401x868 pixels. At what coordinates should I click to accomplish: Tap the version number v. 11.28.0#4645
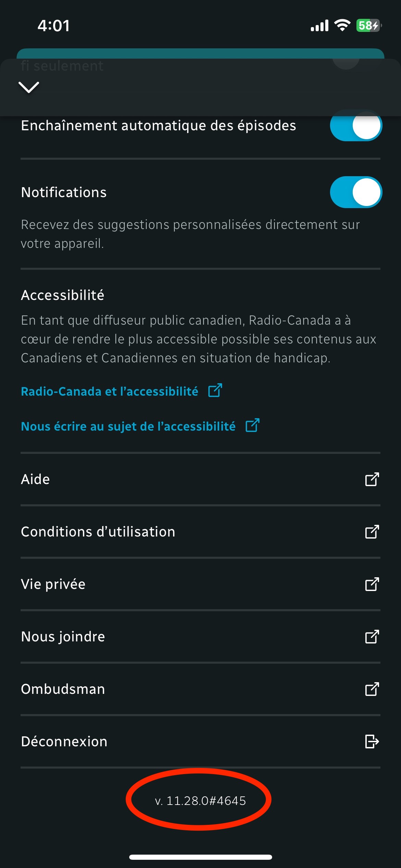200,801
